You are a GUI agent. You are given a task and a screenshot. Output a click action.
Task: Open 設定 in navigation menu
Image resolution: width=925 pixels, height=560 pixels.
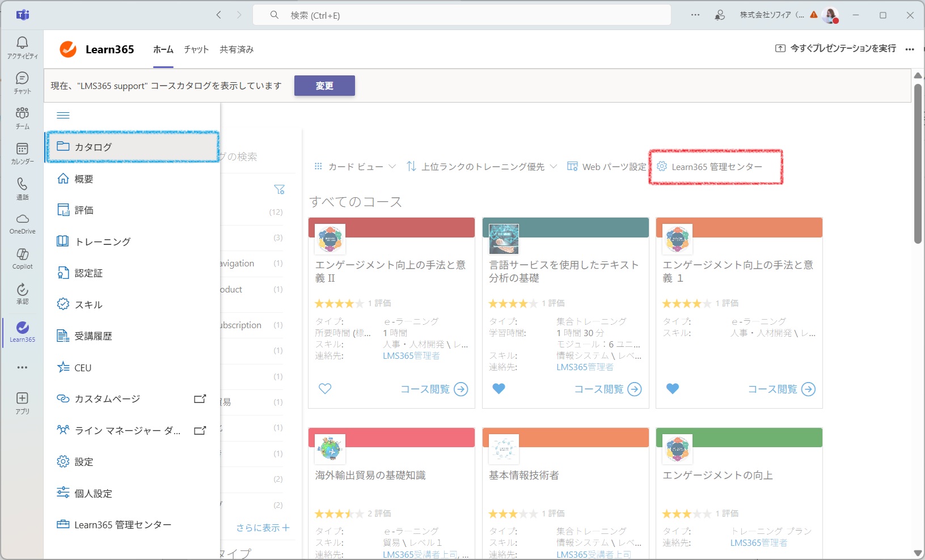[x=132, y=462]
